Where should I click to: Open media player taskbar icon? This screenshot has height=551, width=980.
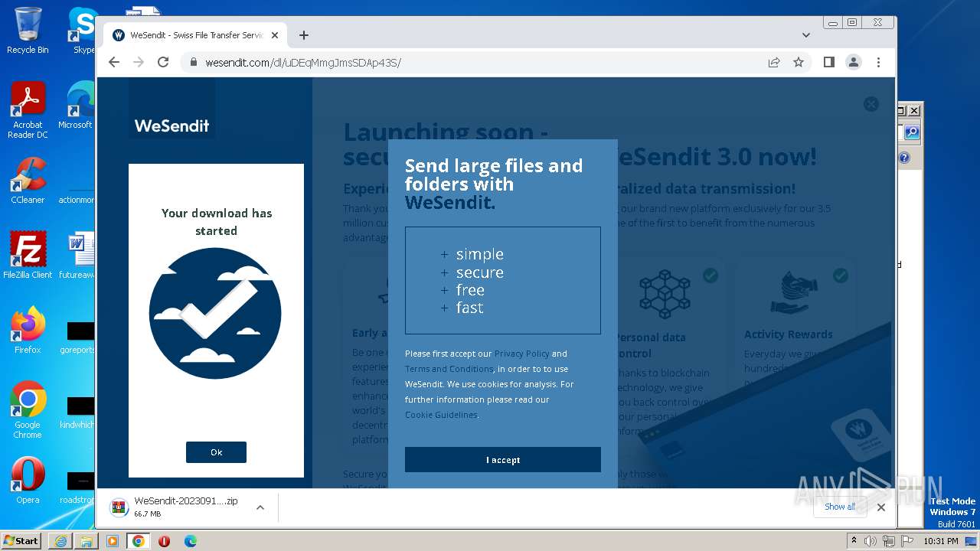[x=113, y=541]
